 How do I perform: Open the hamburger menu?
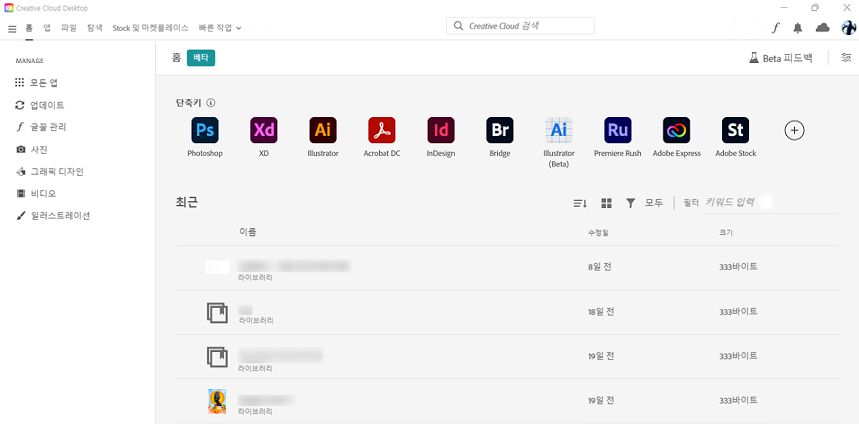(x=12, y=28)
